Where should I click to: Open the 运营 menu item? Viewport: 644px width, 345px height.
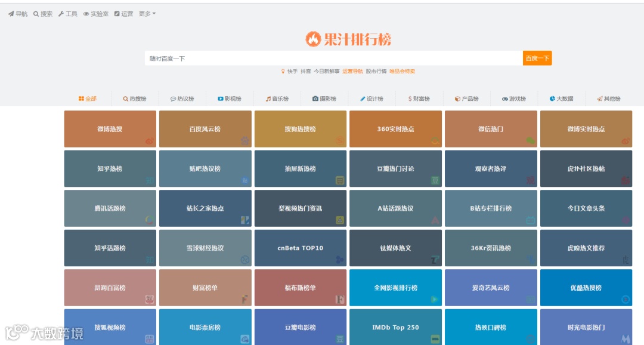[x=123, y=14]
